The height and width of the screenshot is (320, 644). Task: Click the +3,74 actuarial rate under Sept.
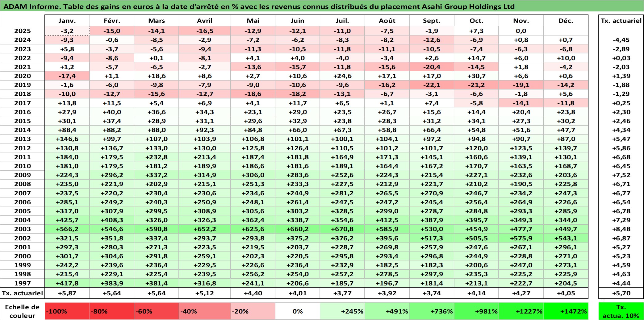tap(432, 293)
